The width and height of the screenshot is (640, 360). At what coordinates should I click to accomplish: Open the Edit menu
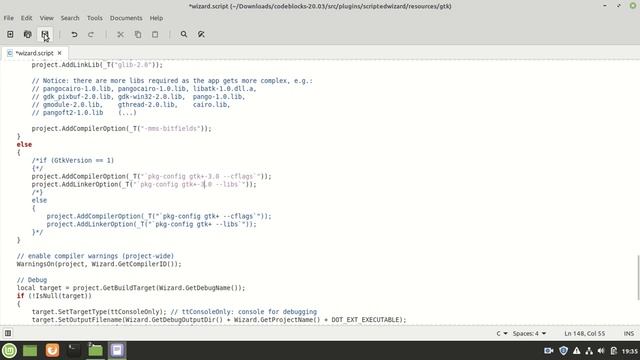pos(27,18)
